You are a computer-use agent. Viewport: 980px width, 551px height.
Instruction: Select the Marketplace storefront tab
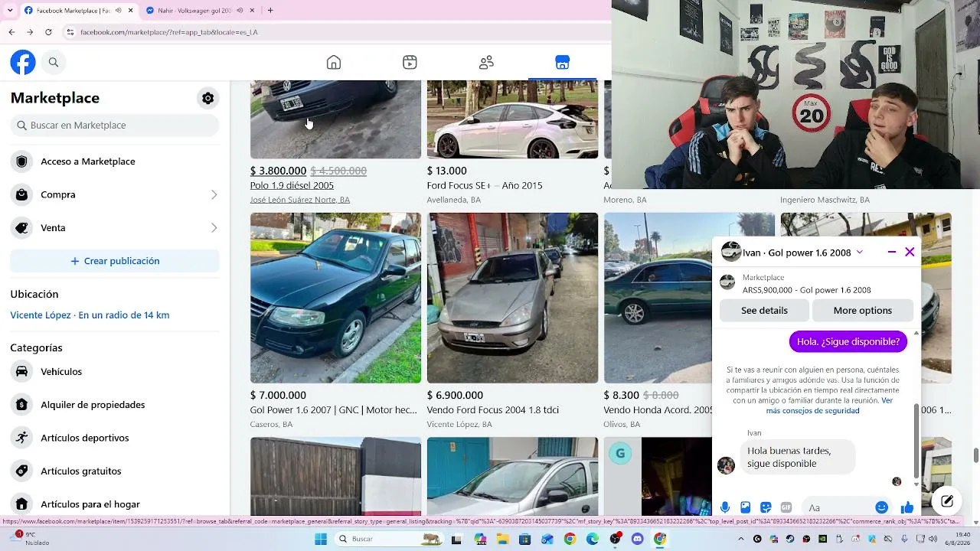tap(563, 63)
